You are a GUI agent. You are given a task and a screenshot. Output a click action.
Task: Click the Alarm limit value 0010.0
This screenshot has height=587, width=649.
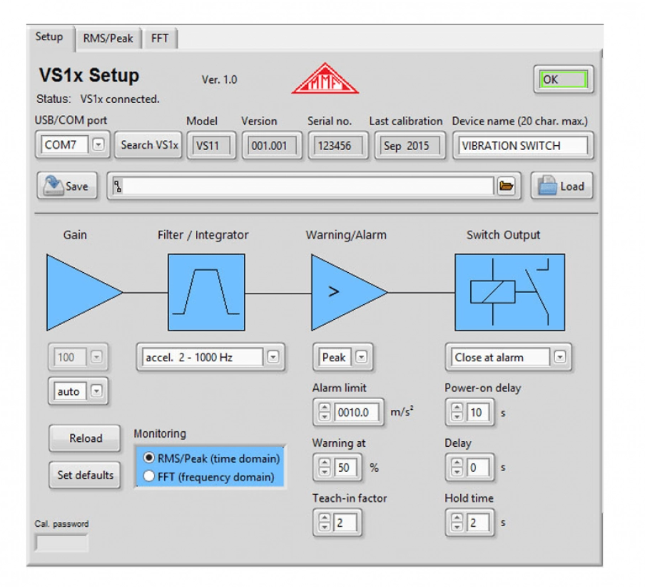click(356, 412)
